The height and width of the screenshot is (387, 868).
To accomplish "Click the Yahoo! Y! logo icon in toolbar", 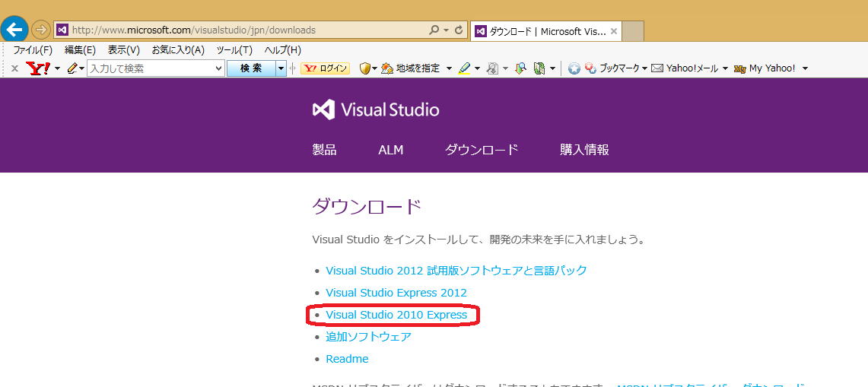I will (x=37, y=68).
